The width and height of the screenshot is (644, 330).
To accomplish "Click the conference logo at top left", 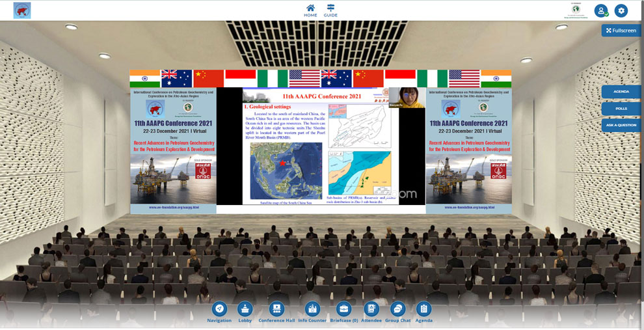I will pyautogui.click(x=22, y=10).
